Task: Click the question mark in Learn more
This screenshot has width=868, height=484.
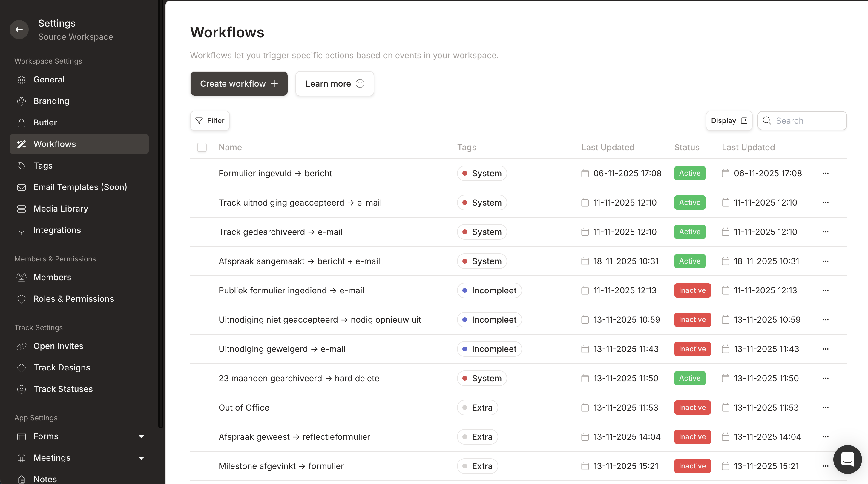Action: click(x=360, y=84)
